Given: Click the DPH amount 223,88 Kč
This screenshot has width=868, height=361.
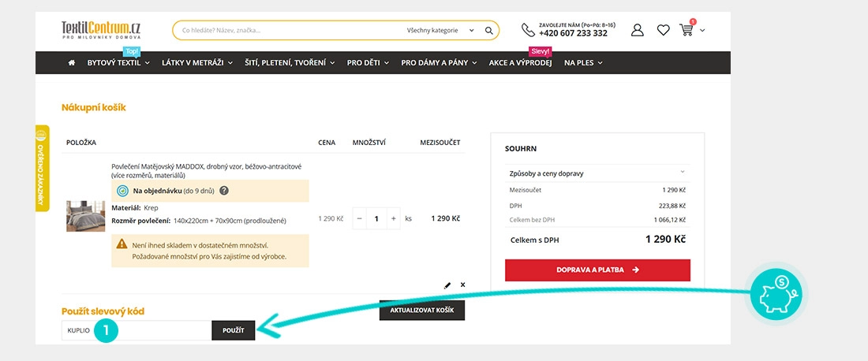Looking at the screenshot, I should click(x=673, y=205).
